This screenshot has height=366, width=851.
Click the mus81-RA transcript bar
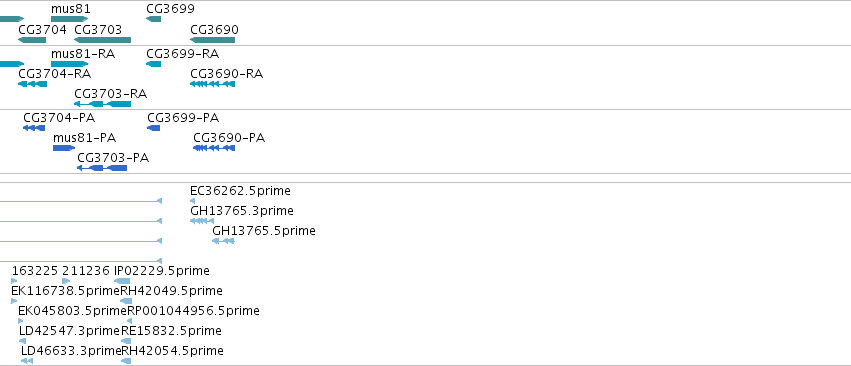coord(69,64)
